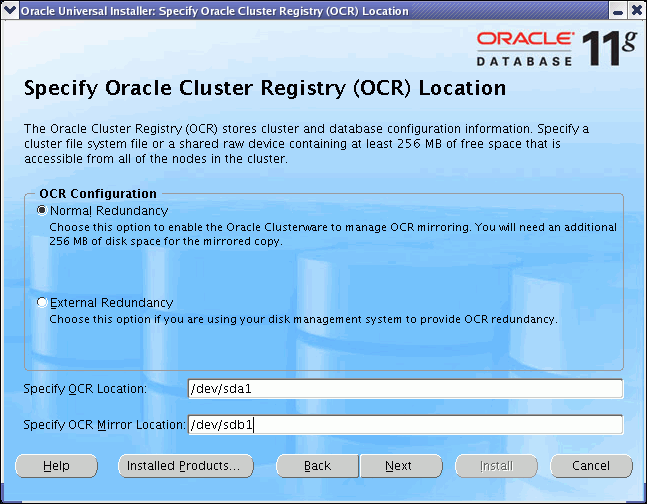The width and height of the screenshot is (647, 504).
Task: Click the 'Specify OCR Mirror Location:' label
Action: [104, 425]
